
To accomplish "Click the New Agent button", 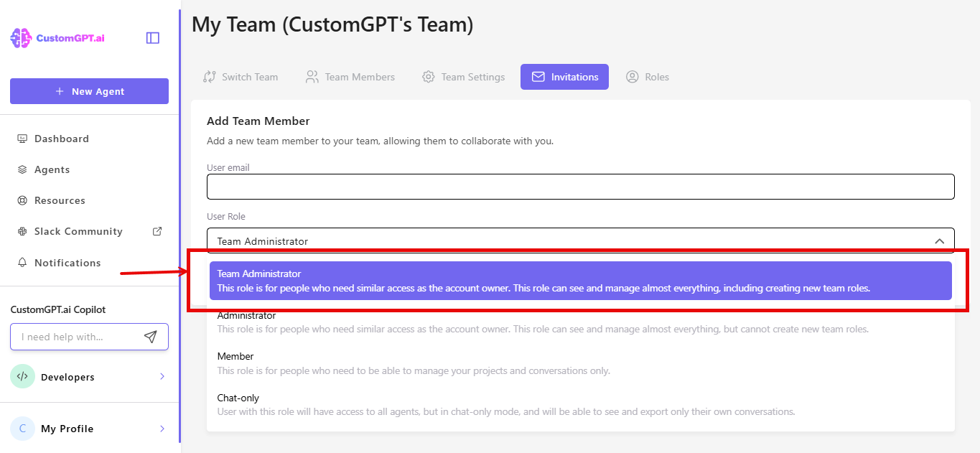I will pyautogui.click(x=89, y=91).
